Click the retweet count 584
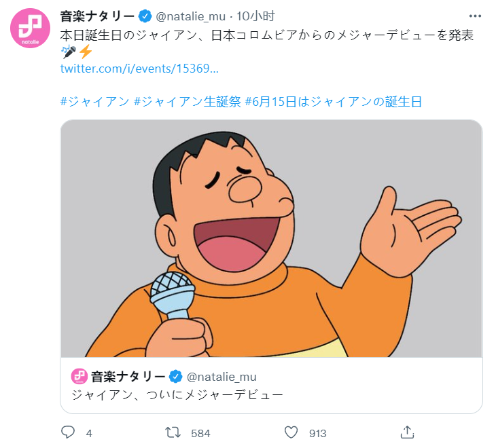Image resolution: width=496 pixels, height=448 pixels. pos(200,433)
